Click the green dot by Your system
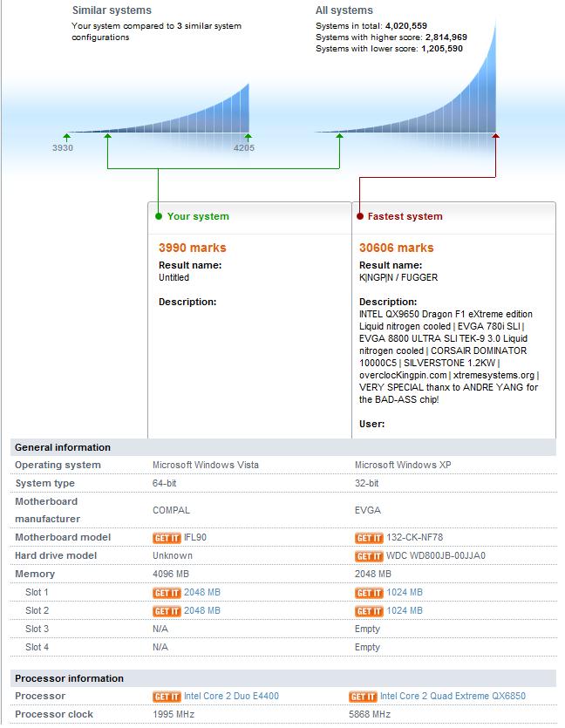This screenshot has height=728, width=565. 159,216
